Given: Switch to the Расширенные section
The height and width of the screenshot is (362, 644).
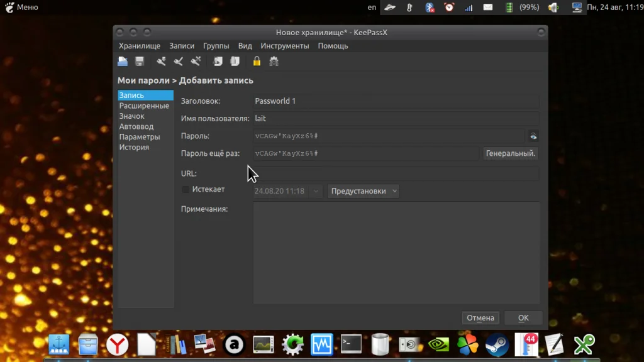Looking at the screenshot, I should [144, 106].
